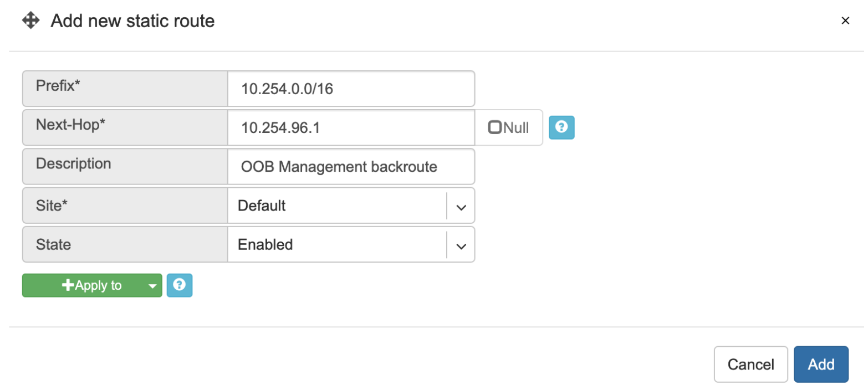Open the Apply to caret menu

coord(152,286)
